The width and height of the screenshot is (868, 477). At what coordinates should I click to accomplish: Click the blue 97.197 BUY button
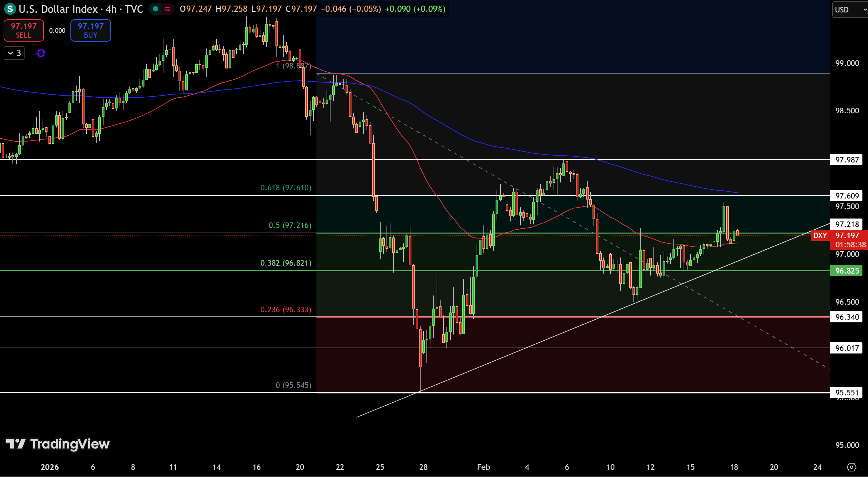tap(91, 30)
